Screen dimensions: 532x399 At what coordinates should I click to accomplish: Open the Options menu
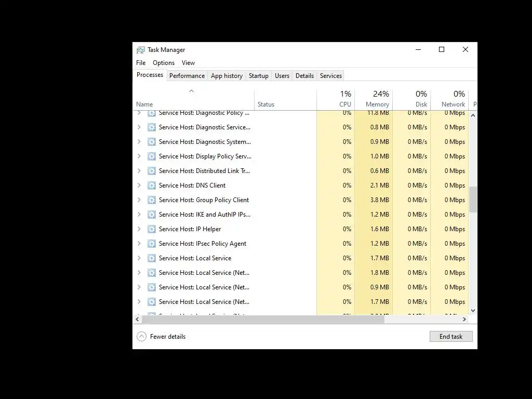[x=164, y=63]
